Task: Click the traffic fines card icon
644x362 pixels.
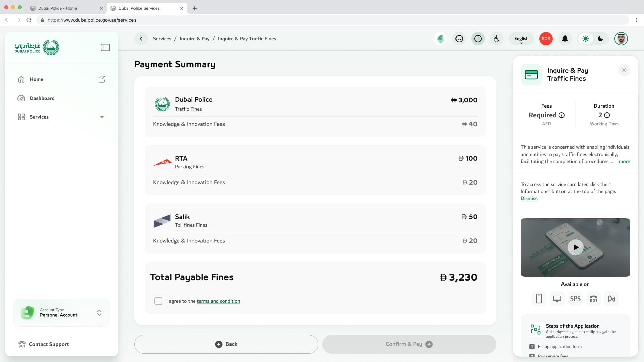Action: tap(531, 75)
